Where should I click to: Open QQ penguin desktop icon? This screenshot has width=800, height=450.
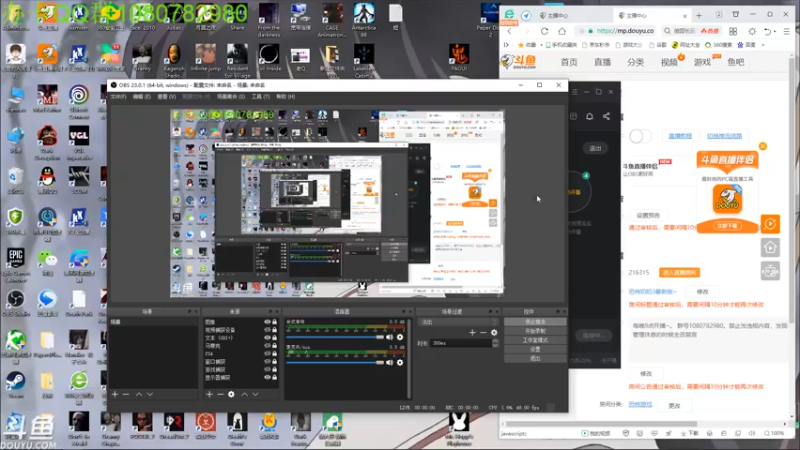(47, 181)
